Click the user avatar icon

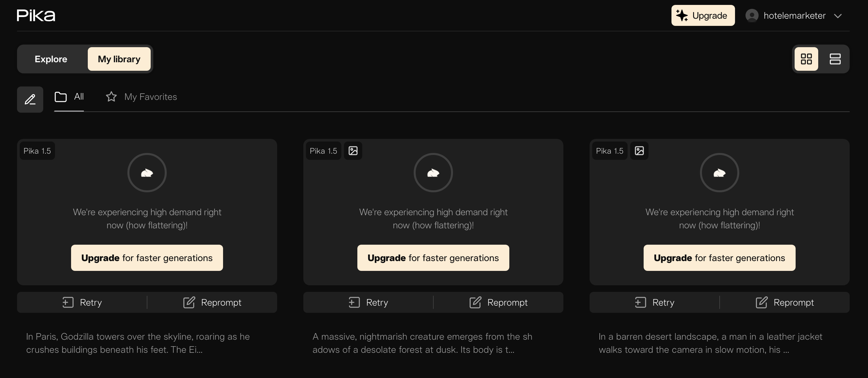(752, 15)
